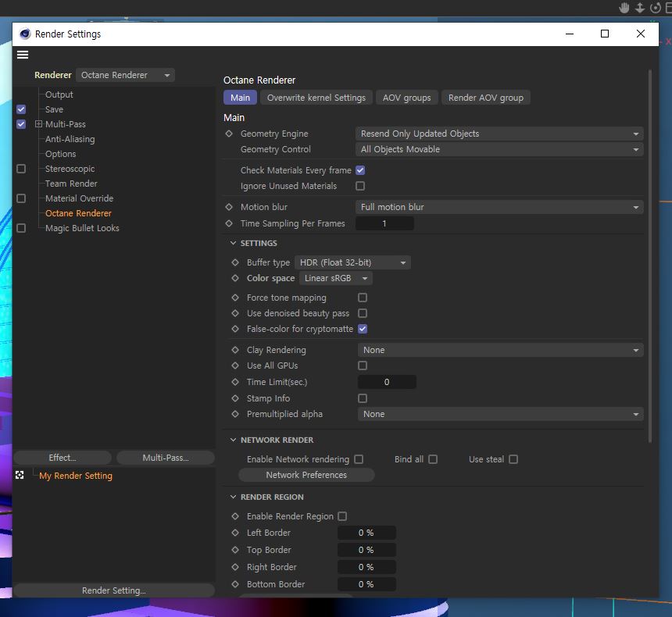The width and height of the screenshot is (672, 617).
Task: Click the keyframe diamond beside Top Border
Action: 235,550
